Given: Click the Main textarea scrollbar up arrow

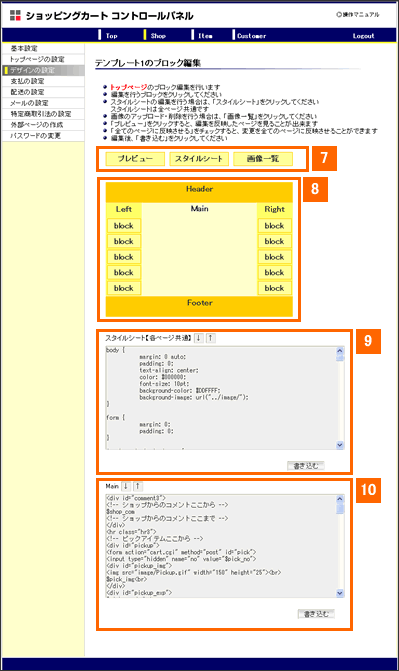Looking at the screenshot, I should click(x=340, y=499).
